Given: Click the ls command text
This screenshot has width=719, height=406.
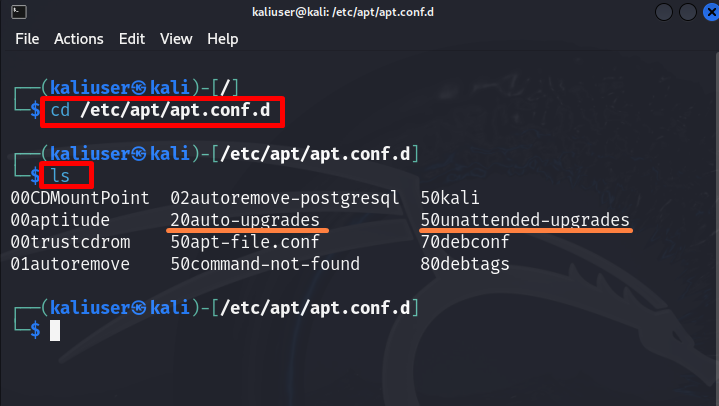Looking at the screenshot, I should 60,176.
